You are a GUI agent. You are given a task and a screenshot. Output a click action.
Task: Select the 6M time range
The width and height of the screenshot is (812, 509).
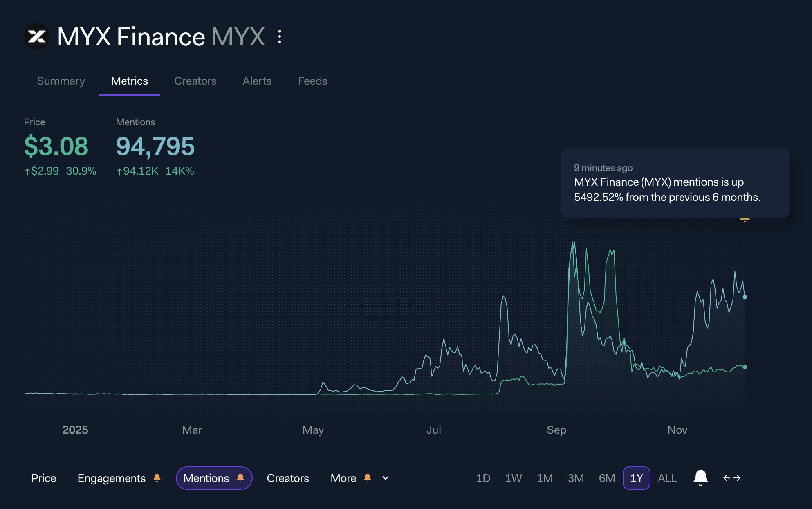(x=607, y=478)
